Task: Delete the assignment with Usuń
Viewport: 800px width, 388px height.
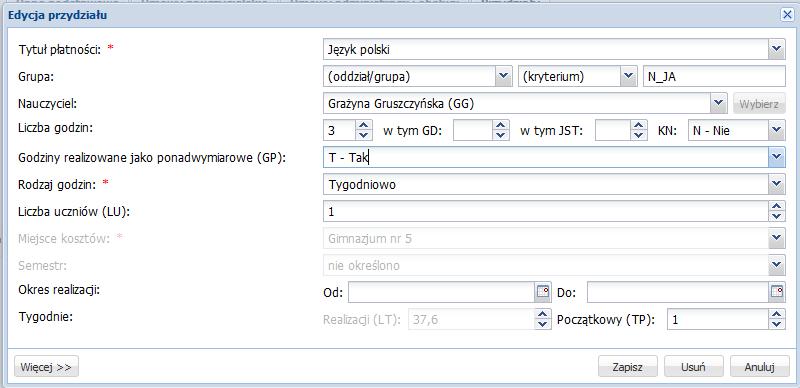Action: click(x=693, y=367)
